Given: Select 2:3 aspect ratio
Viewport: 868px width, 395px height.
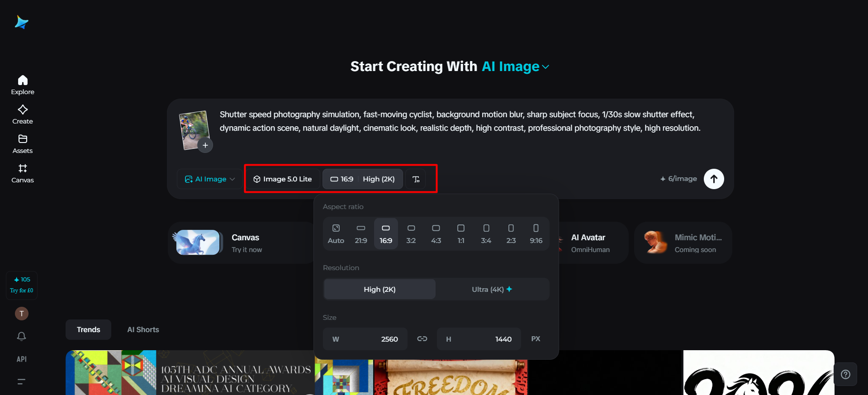Looking at the screenshot, I should pos(511,234).
